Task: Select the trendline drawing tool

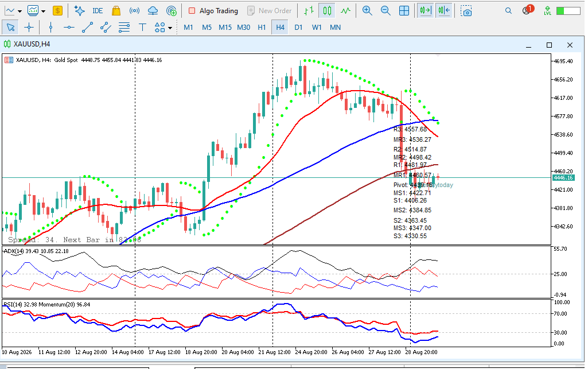Action: [x=87, y=28]
